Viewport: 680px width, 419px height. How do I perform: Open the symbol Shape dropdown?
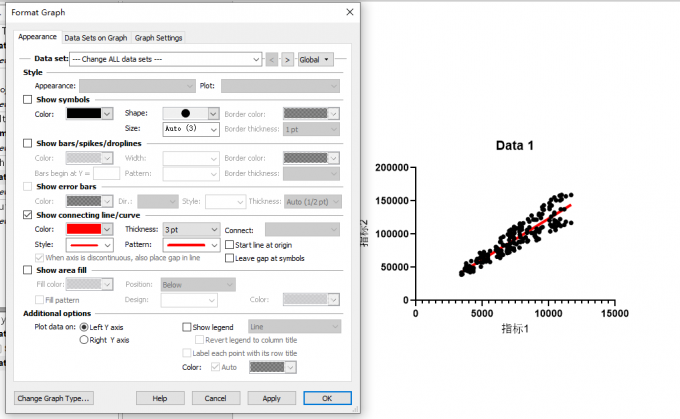click(191, 113)
